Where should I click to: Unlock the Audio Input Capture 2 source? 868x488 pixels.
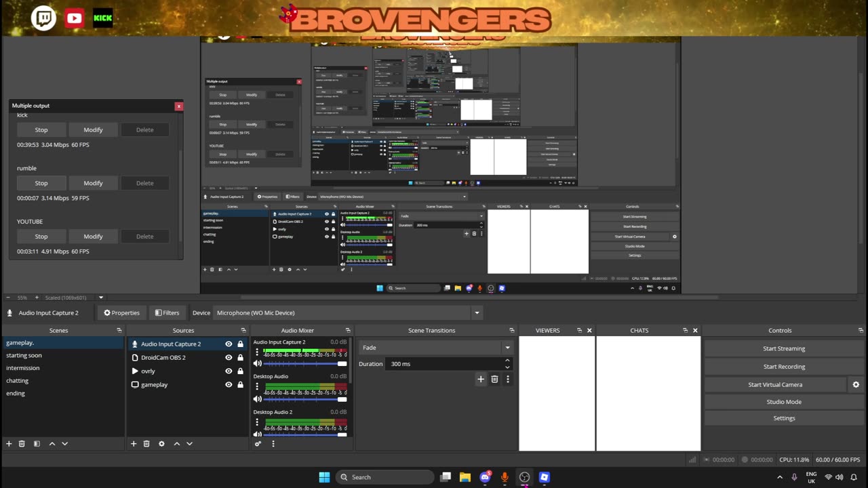pos(240,344)
